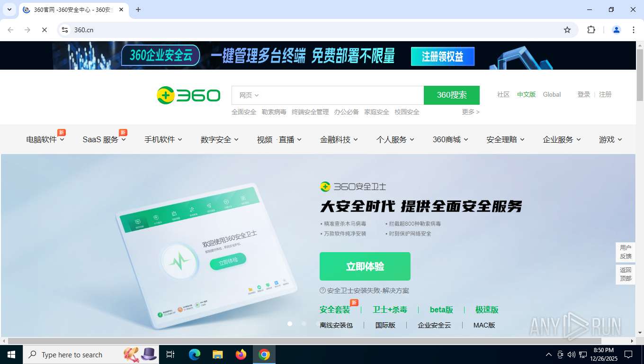
Task: Click the 注册 link
Action: [x=605, y=94]
